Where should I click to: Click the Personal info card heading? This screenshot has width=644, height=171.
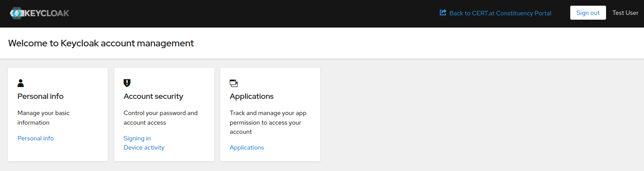click(41, 96)
